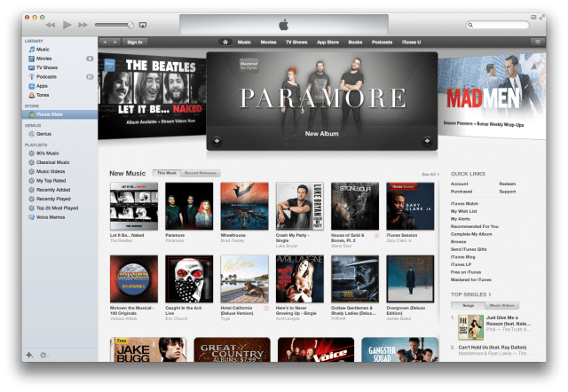This screenshot has height=392, width=568.
Task: Open the sidebar gear actions menu
Action: pyautogui.click(x=43, y=355)
